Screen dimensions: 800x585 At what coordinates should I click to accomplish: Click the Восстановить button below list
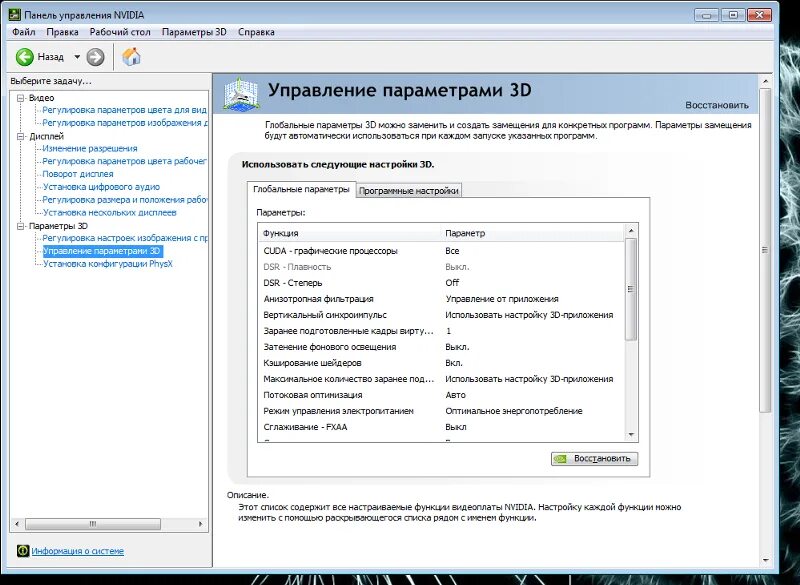click(x=594, y=459)
